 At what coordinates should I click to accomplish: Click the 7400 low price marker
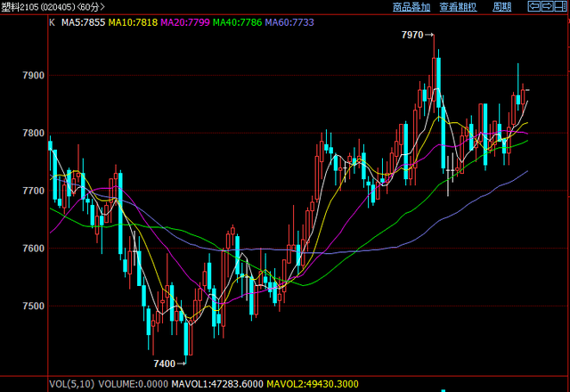tap(164, 363)
